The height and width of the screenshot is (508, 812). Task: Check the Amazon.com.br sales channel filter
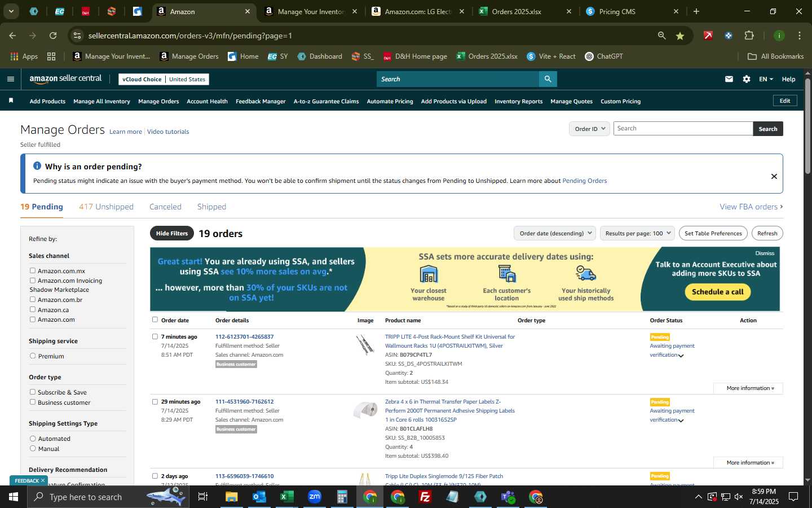(33, 299)
